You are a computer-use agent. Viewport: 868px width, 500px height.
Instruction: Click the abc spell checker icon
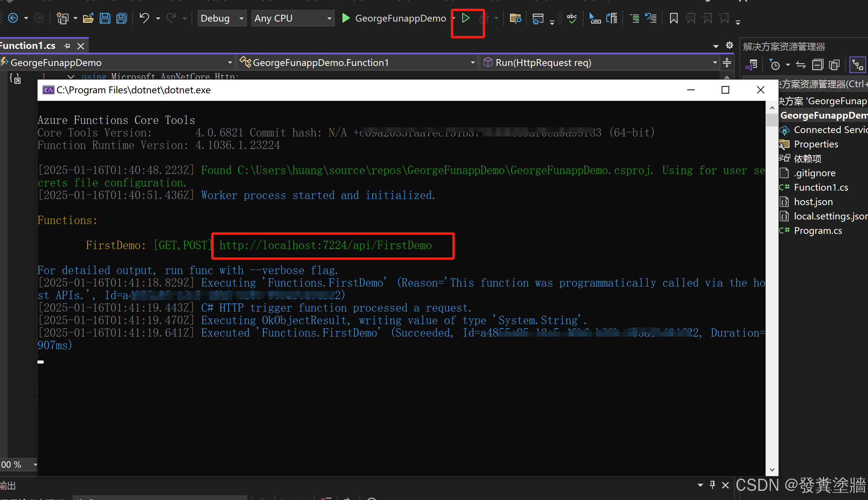tap(572, 18)
